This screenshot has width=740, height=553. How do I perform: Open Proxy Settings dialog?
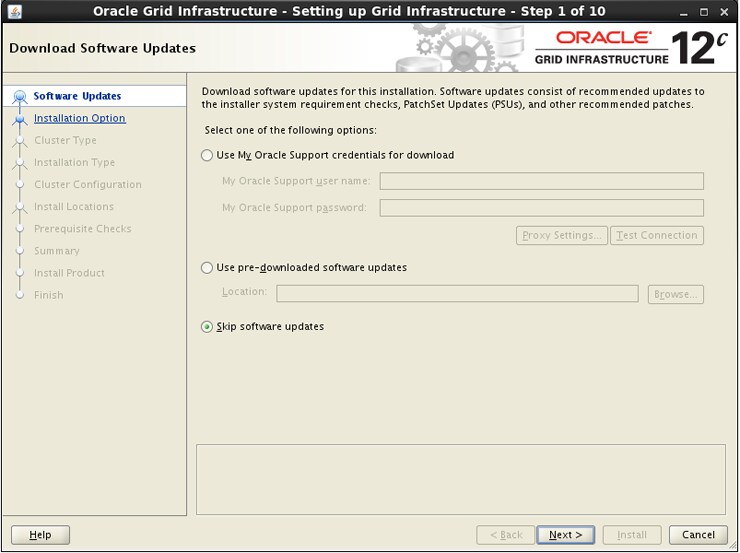562,235
